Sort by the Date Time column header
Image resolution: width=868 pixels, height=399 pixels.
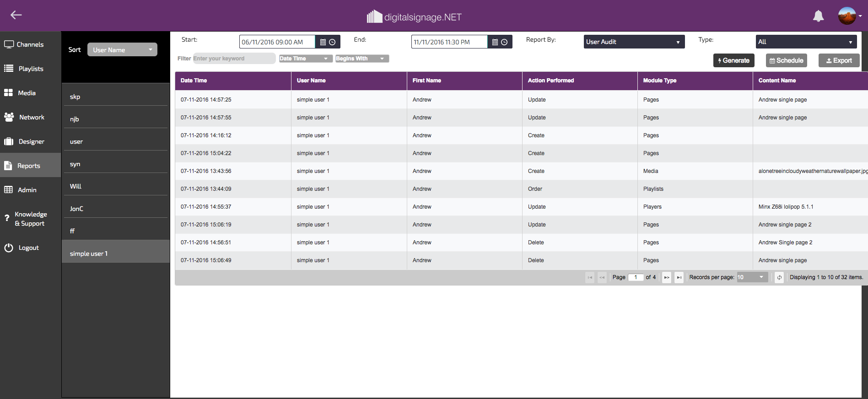[233, 81]
